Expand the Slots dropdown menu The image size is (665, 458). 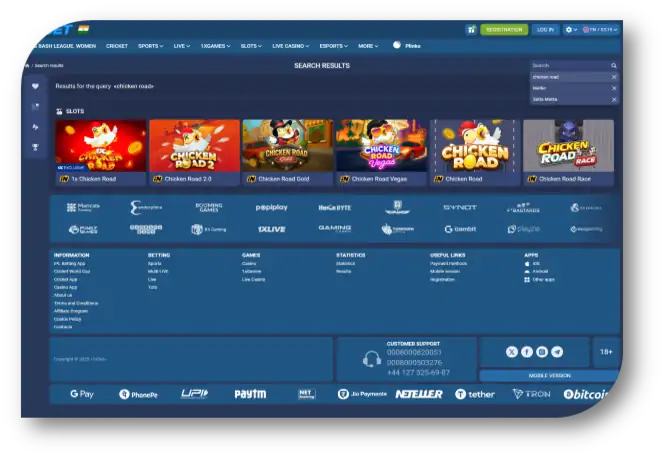[251, 46]
